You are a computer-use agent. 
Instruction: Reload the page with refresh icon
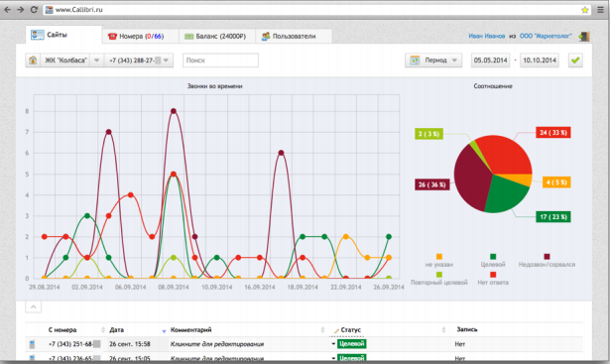(x=34, y=10)
